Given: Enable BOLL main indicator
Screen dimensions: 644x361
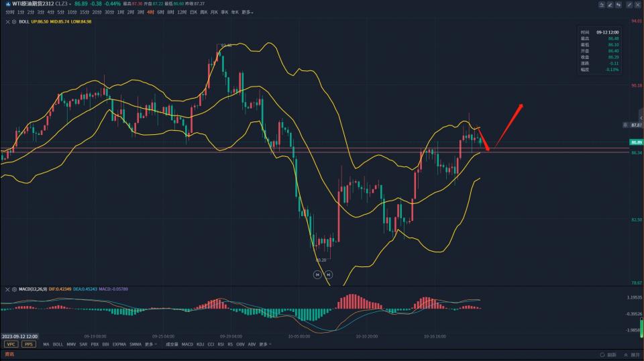Looking at the screenshot, I should point(58,344).
